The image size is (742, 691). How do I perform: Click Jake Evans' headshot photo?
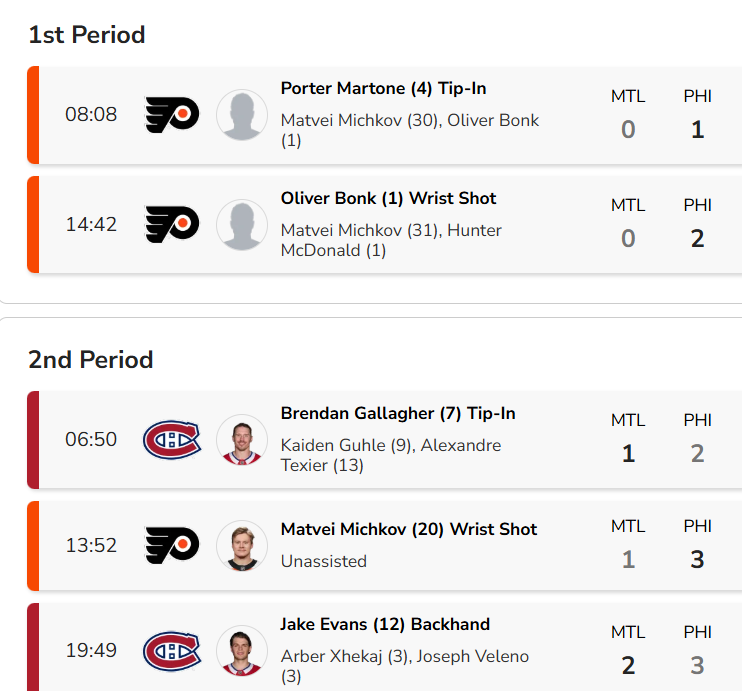[x=242, y=651]
